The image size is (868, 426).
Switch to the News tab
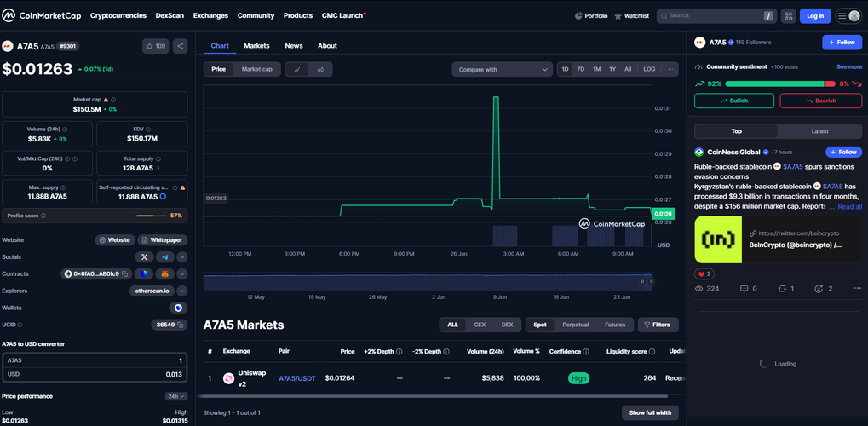294,46
